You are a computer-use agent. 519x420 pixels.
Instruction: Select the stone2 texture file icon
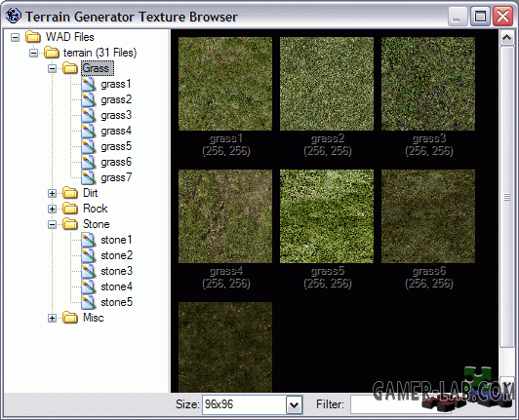(89, 255)
